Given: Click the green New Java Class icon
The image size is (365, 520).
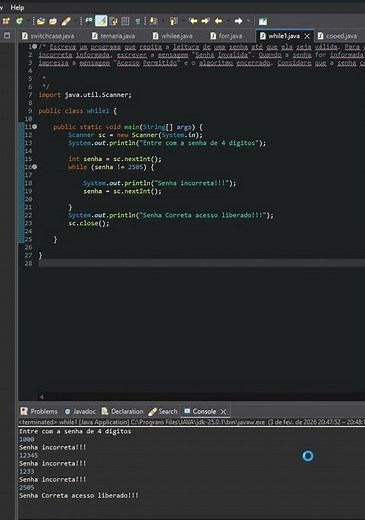Looking at the screenshot, I should coord(19,21).
